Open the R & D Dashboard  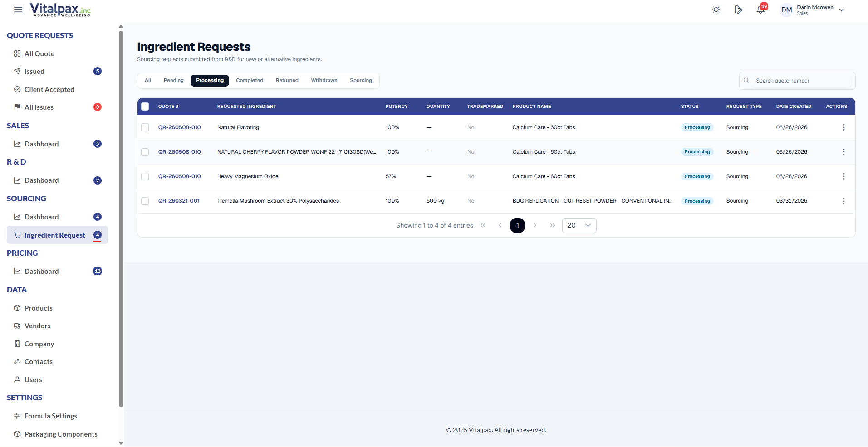[x=57, y=180]
